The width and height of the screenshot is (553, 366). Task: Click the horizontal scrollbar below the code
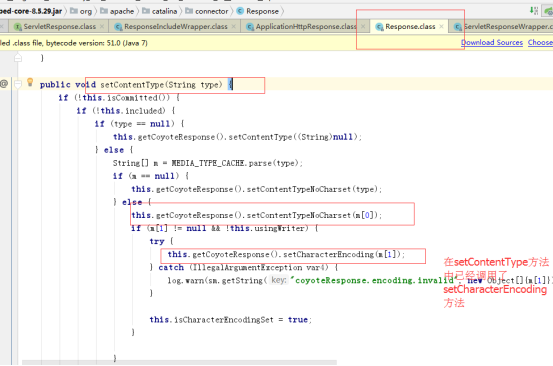click(179, 362)
